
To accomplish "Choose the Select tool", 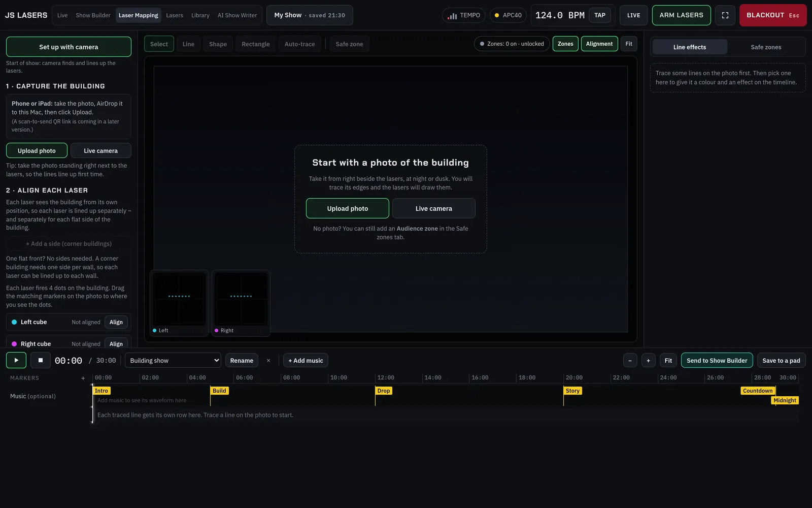I will [x=159, y=44].
